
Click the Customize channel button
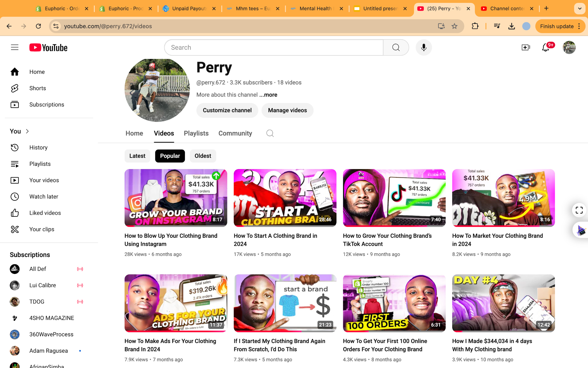227,110
